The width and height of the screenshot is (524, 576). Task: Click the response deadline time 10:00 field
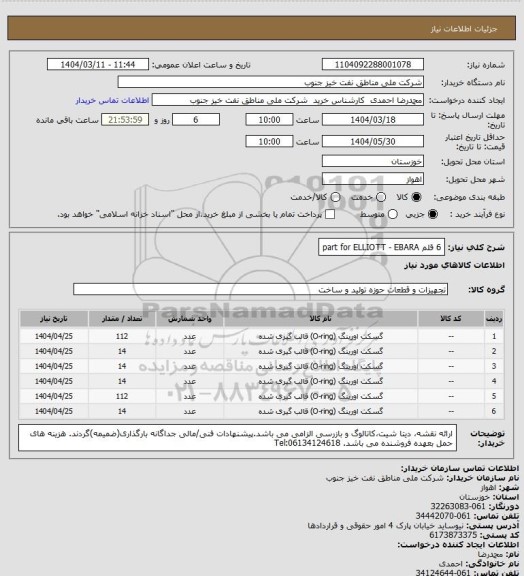point(269,120)
